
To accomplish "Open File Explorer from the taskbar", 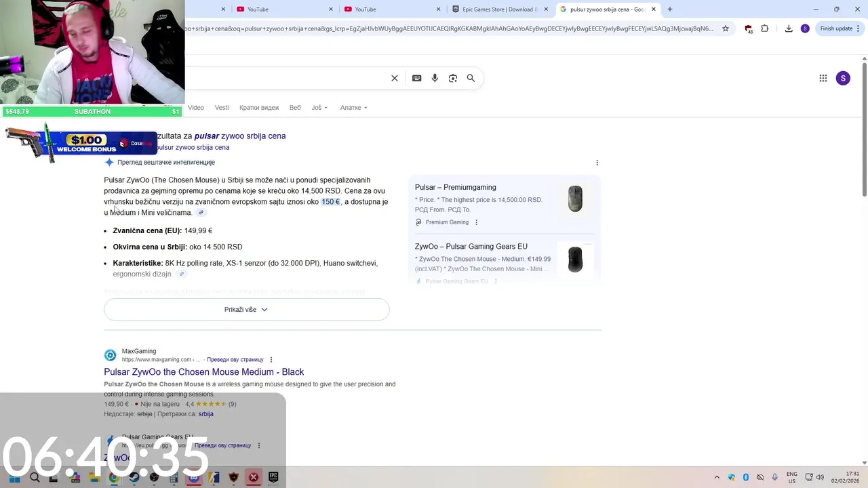I will [94, 477].
